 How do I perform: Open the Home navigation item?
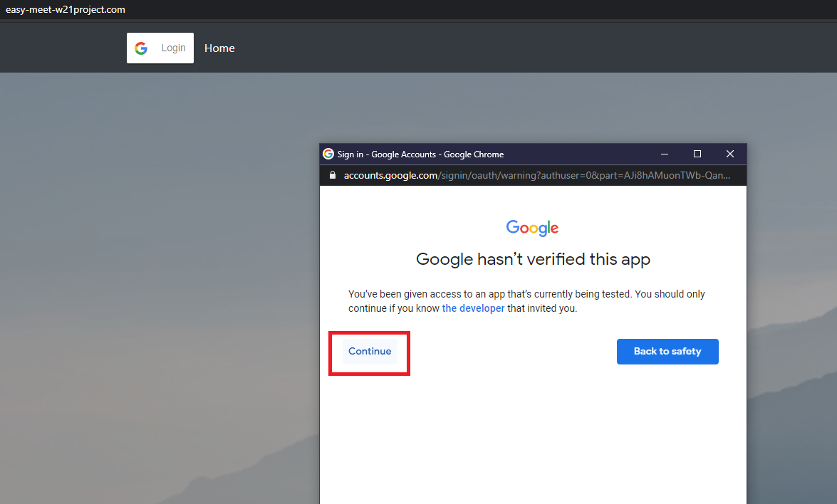click(x=219, y=48)
